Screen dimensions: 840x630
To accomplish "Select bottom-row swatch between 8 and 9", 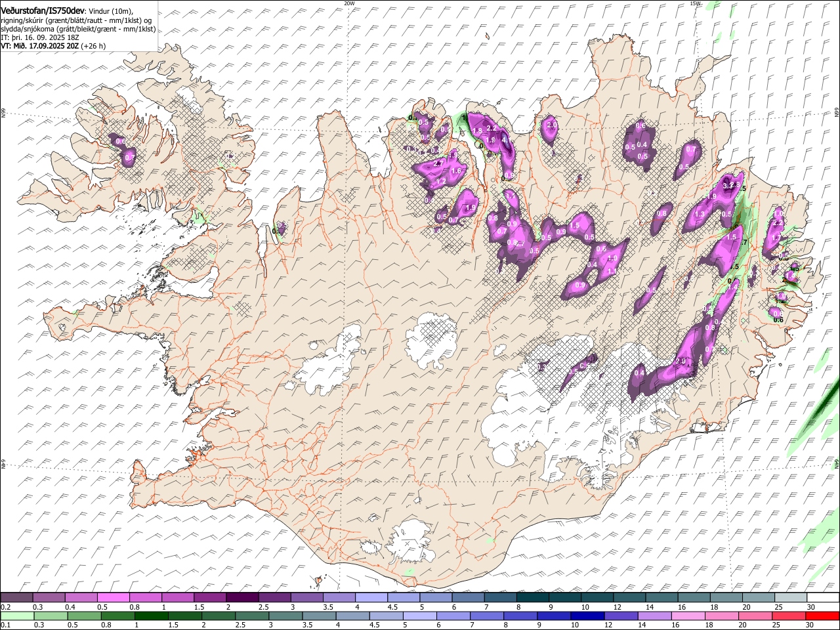I will (520, 616).
